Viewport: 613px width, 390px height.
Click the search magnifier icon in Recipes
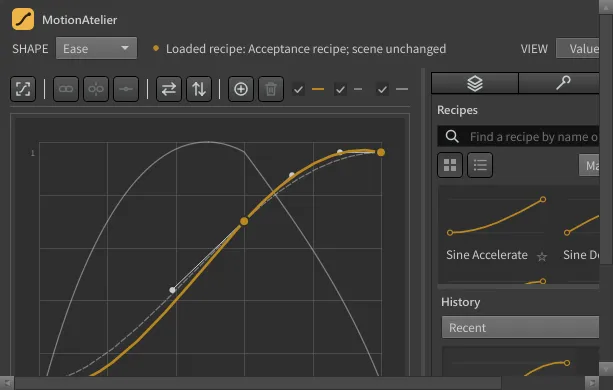click(452, 136)
